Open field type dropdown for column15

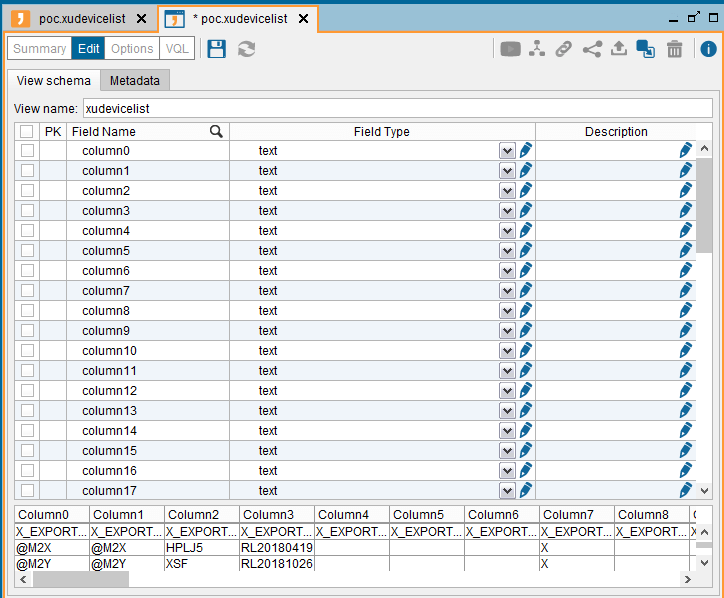coord(507,451)
